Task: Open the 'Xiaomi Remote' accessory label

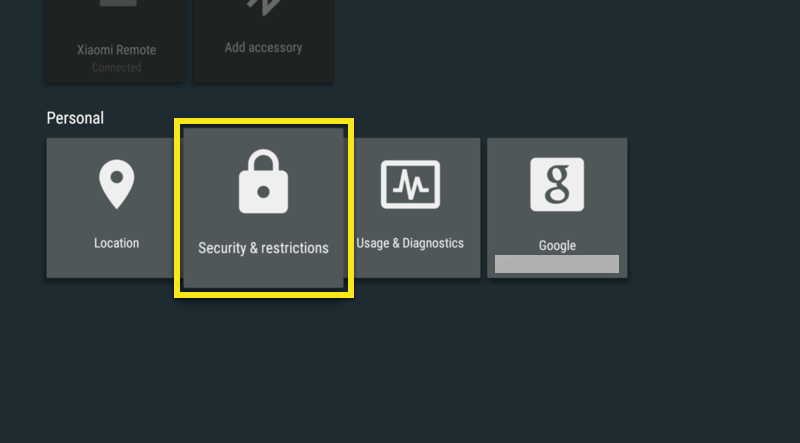Action: click(116, 50)
